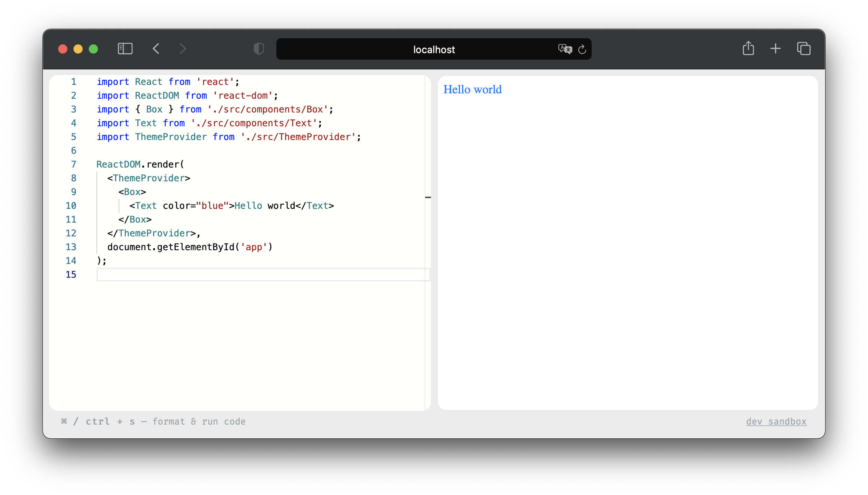Navigate back to the previous page

(156, 49)
